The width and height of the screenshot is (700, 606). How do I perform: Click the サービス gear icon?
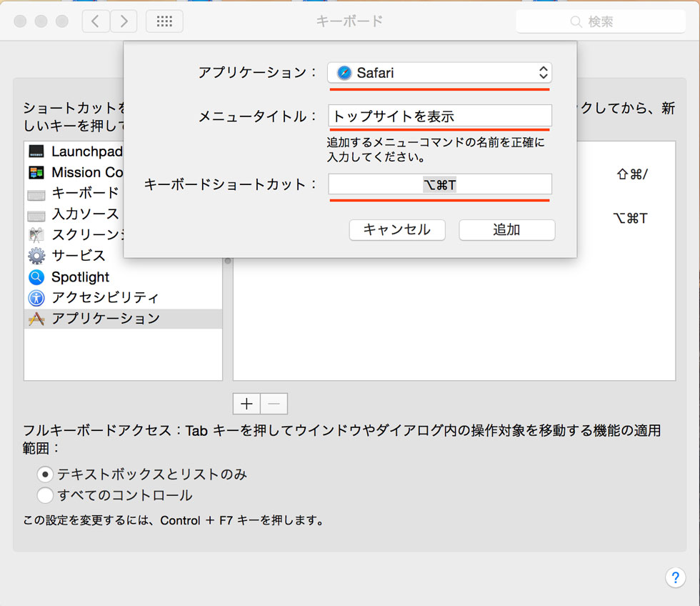[x=36, y=256]
